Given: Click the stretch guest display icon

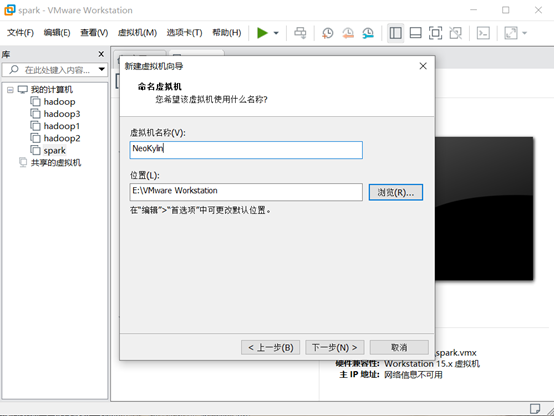Looking at the screenshot, I should click(x=511, y=33).
